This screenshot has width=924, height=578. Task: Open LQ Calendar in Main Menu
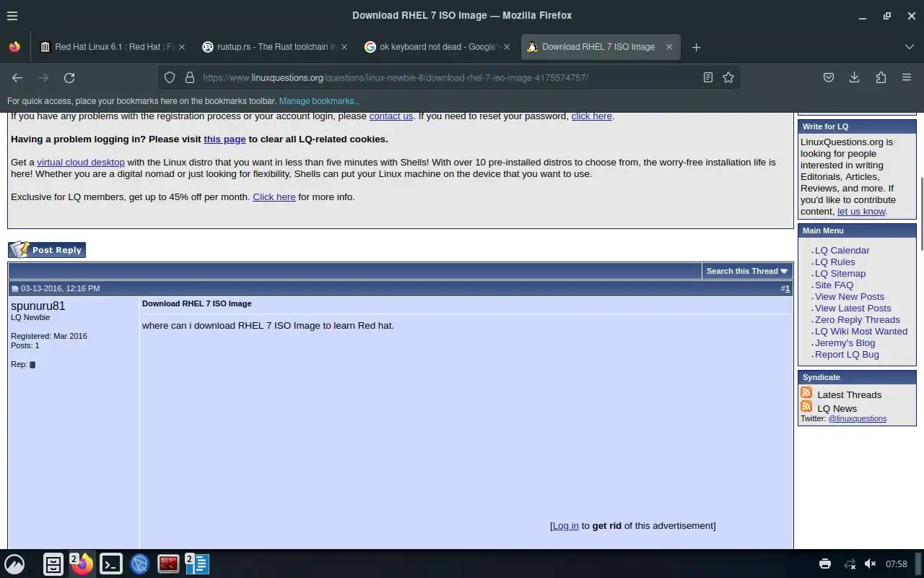pos(842,250)
